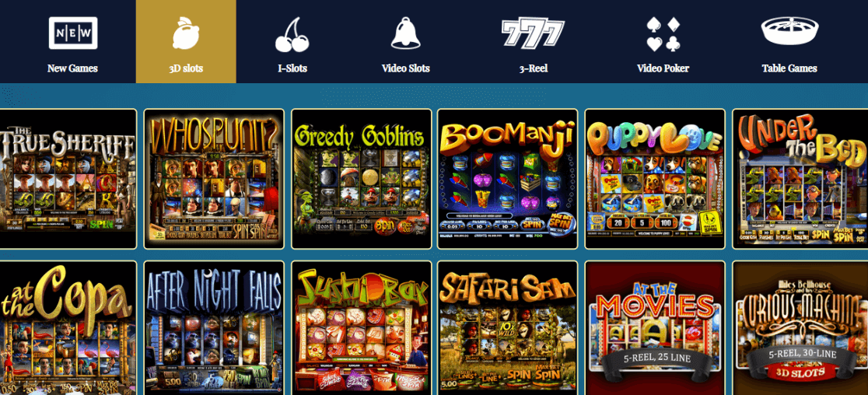The height and width of the screenshot is (395, 868).
Task: Launch the Whospunit? slot game
Action: 214,179
